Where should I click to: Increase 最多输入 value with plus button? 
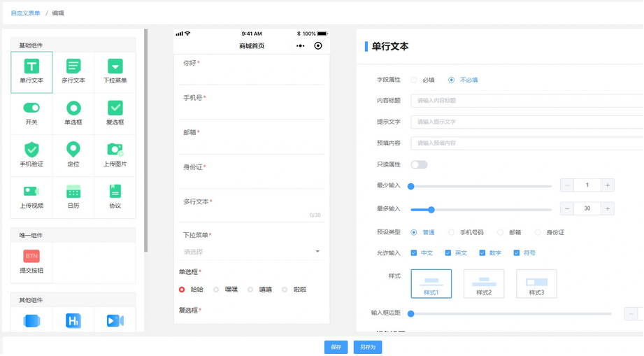(x=608, y=209)
